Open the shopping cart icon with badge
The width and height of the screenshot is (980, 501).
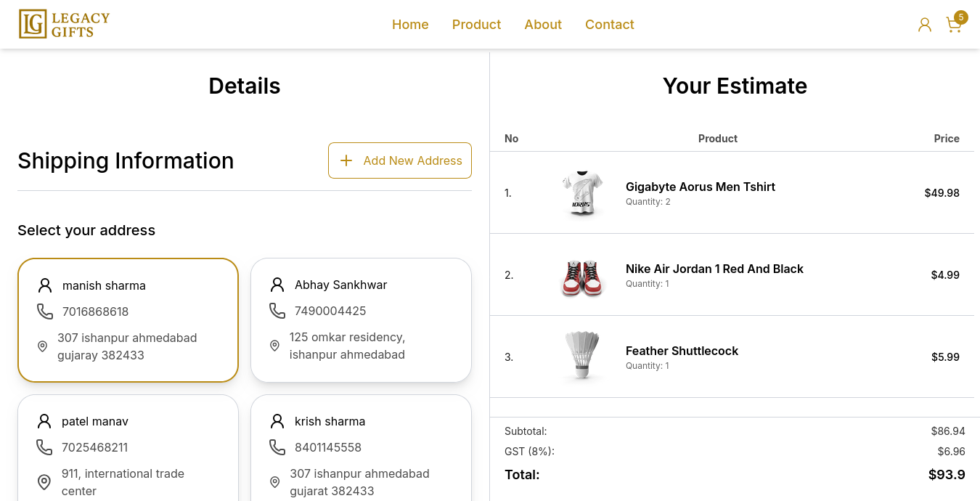955,23
